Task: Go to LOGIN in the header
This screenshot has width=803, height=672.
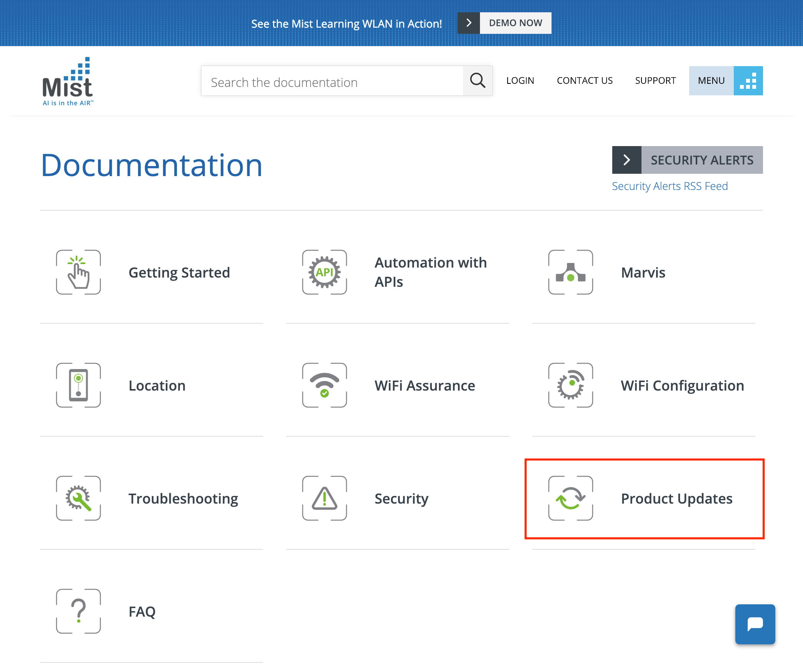Action: click(520, 81)
